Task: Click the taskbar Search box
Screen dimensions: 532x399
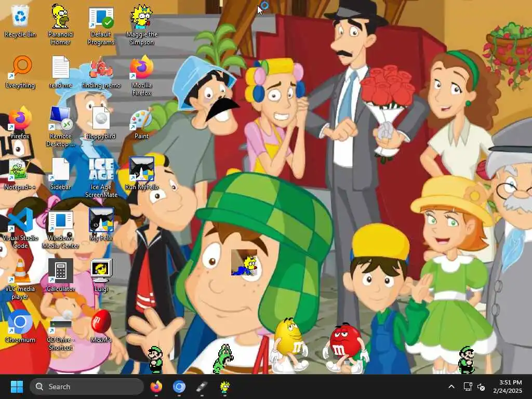Action: (87, 387)
